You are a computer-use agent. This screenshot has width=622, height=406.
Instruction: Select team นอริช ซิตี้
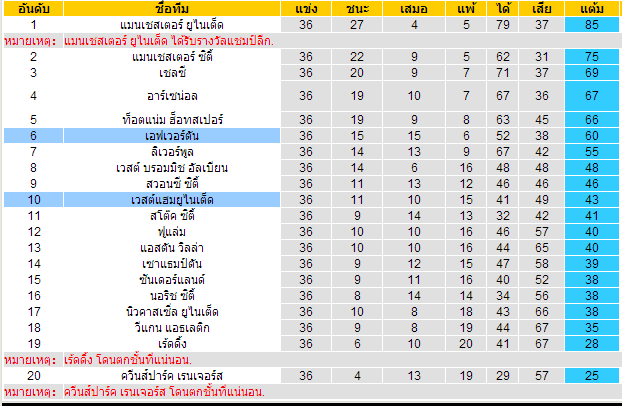pos(172,296)
